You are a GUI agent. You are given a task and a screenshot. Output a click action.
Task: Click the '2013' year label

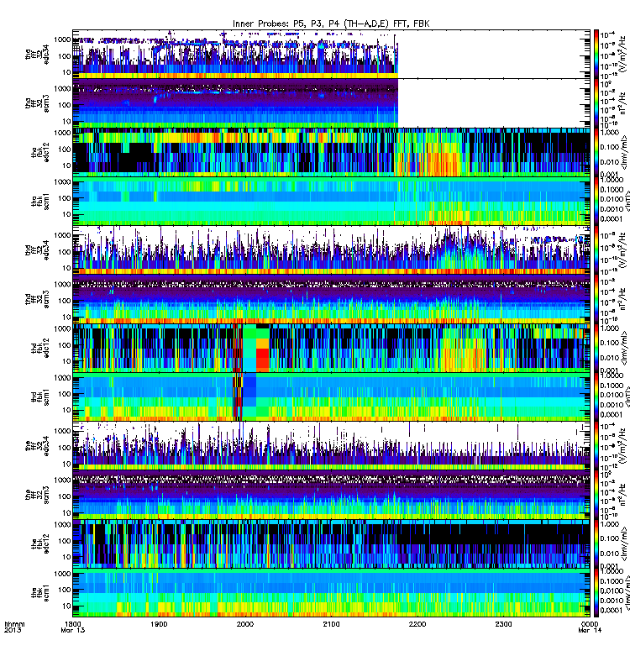(13, 631)
